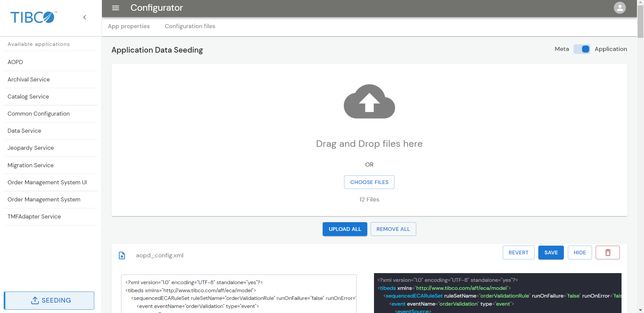This screenshot has height=313, width=644.
Task: Select AOPD in available applications
Action: pos(51,62)
